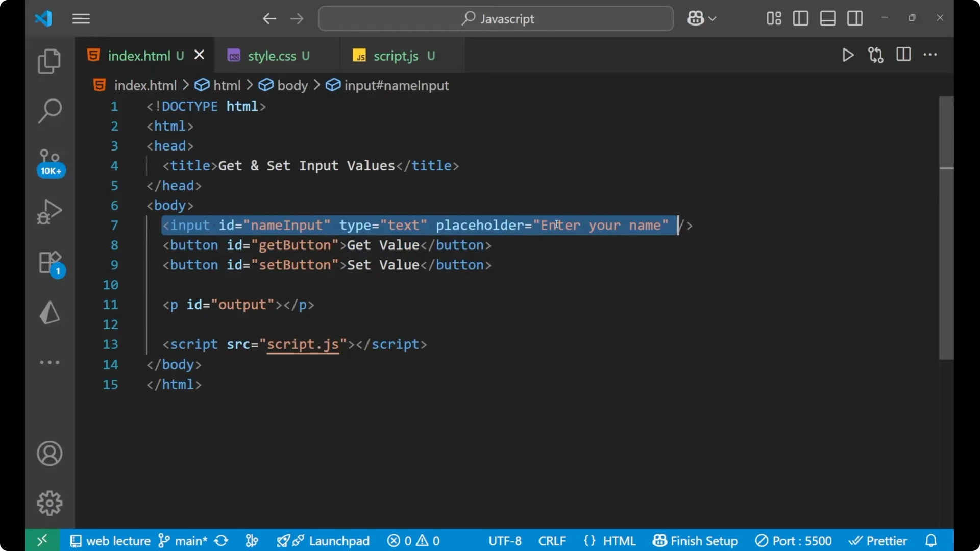Open the Search panel
The image size is (980, 551).
(49, 110)
